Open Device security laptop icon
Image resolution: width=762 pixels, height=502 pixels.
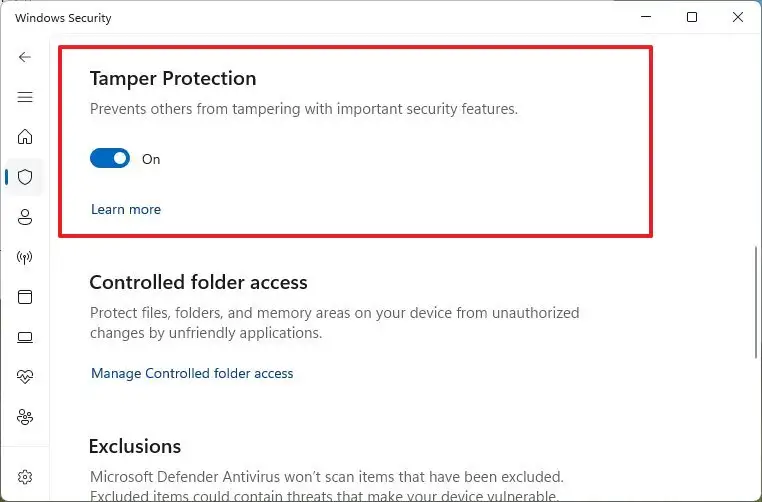pos(25,337)
